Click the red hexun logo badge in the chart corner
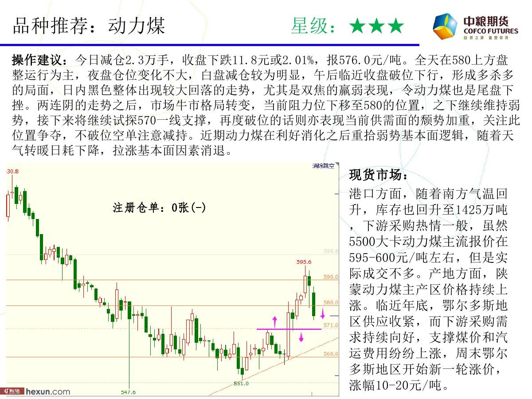The image size is (532, 399). [x=12, y=391]
